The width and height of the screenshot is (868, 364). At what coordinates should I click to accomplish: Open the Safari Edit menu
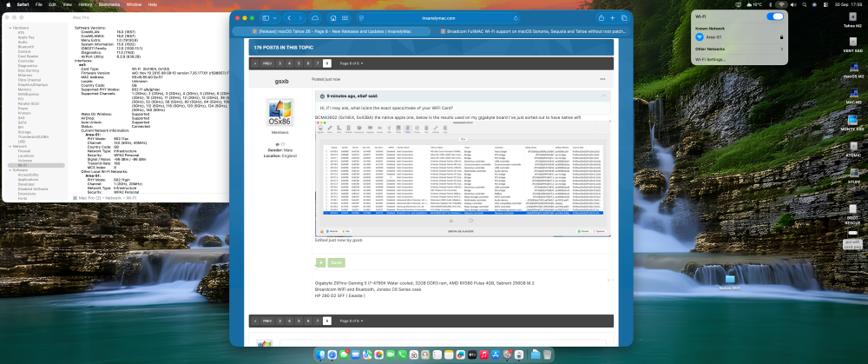53,3
